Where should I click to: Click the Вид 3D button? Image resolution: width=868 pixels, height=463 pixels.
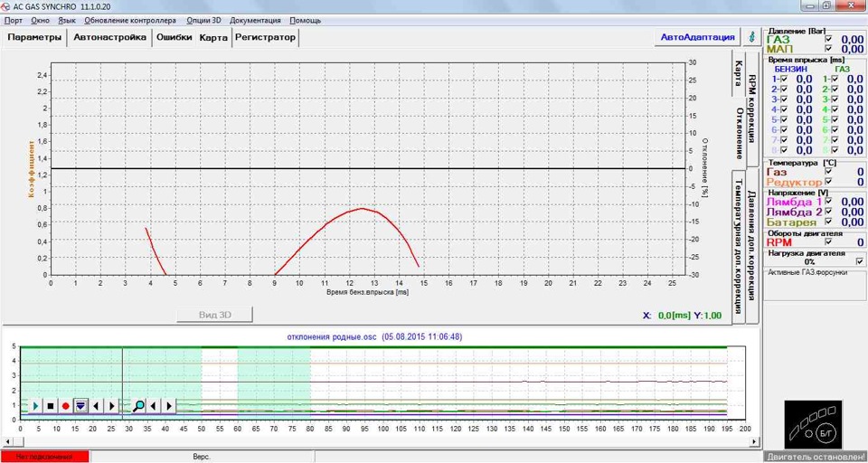point(215,315)
